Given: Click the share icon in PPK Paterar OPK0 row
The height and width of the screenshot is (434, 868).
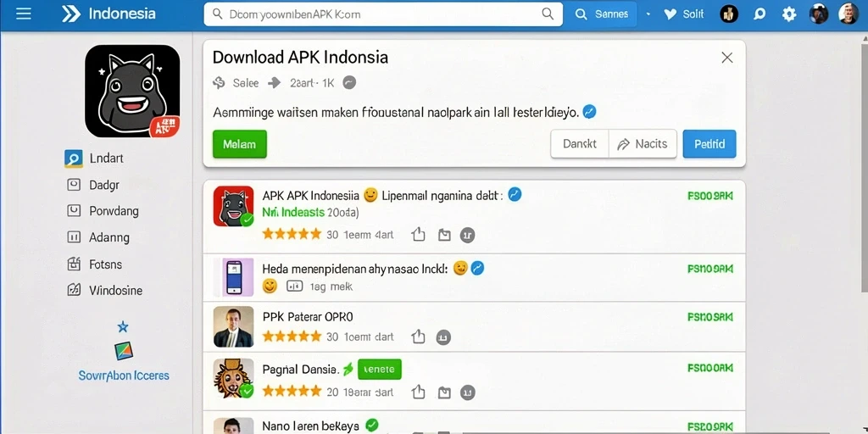Looking at the screenshot, I should point(419,337).
